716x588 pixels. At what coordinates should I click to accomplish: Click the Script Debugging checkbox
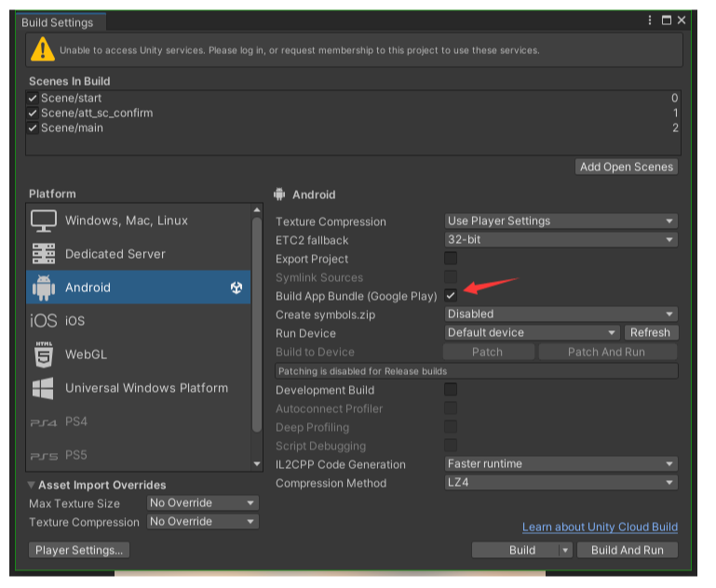[x=451, y=446]
